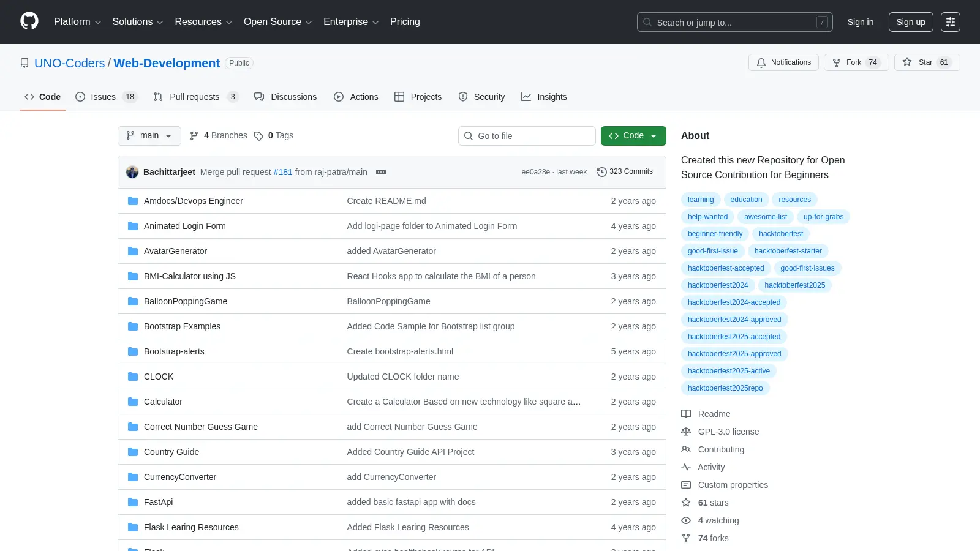
Task: Click the Sign in link
Action: coord(861,22)
